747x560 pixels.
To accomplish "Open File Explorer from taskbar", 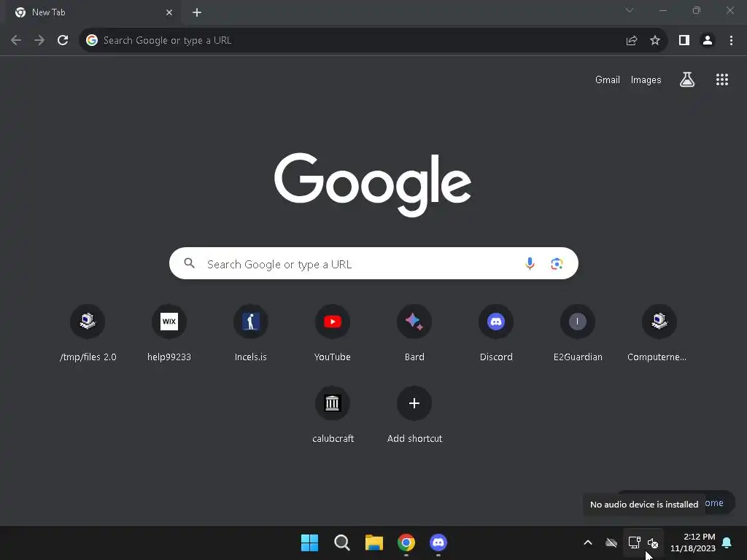I will pyautogui.click(x=374, y=542).
